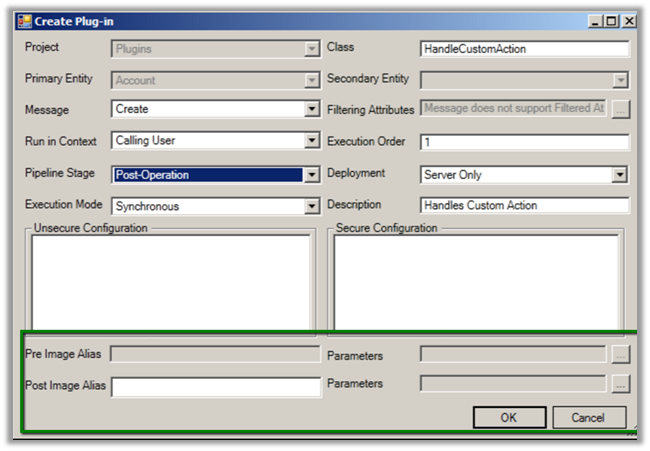This screenshot has width=650, height=451.
Task: Click the Secure Configuration group title
Action: [386, 228]
